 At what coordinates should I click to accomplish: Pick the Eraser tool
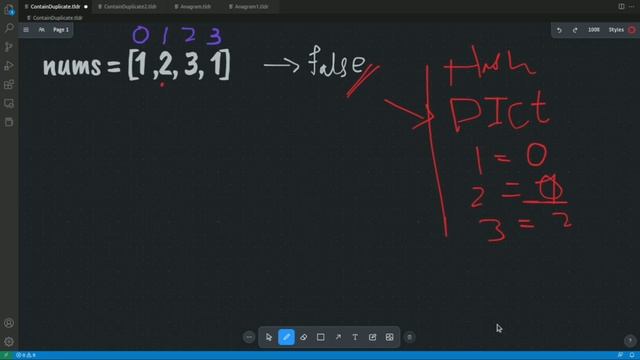[304, 337]
